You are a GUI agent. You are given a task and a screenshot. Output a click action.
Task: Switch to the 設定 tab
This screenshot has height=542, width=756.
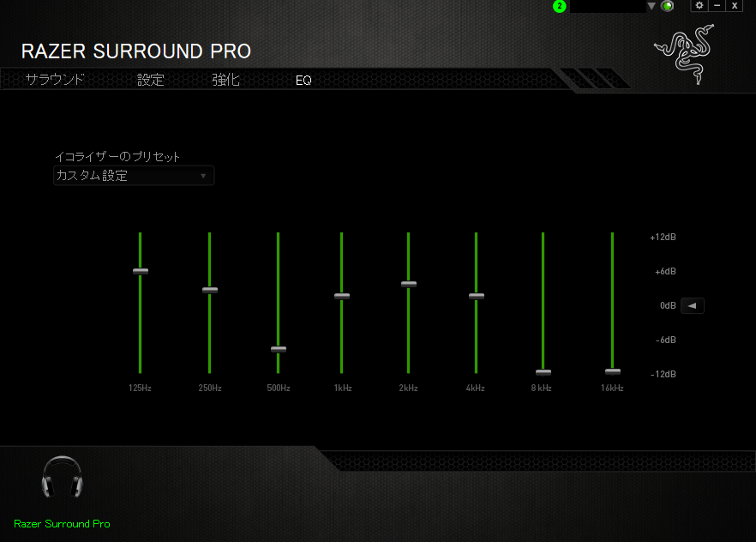pos(151,80)
